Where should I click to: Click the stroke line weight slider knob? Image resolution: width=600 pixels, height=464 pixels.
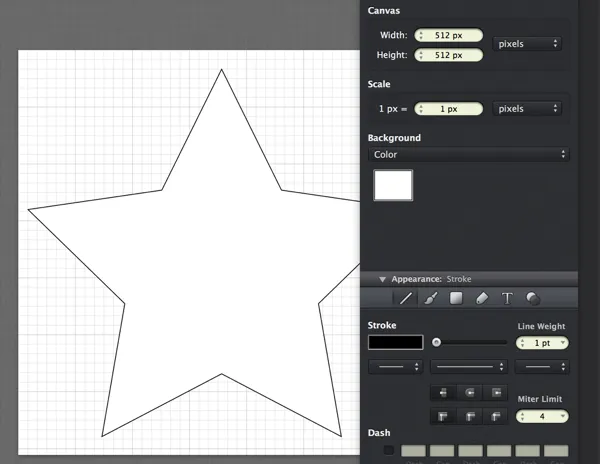coord(437,343)
